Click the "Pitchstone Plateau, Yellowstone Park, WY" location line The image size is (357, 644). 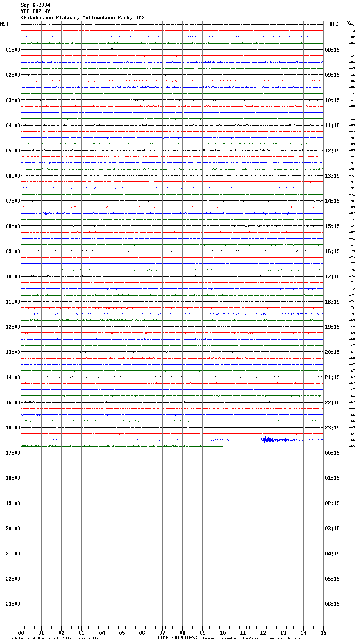click(82, 18)
